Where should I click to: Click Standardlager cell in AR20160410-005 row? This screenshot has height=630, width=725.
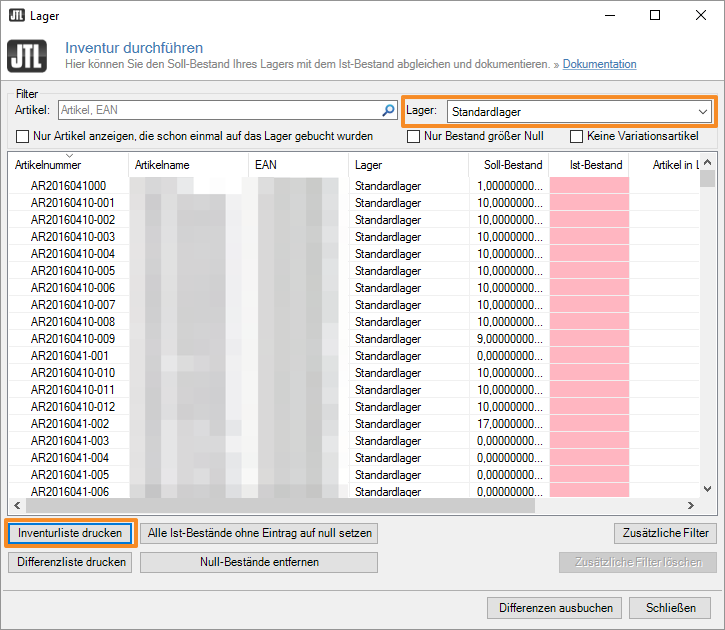pos(388,271)
